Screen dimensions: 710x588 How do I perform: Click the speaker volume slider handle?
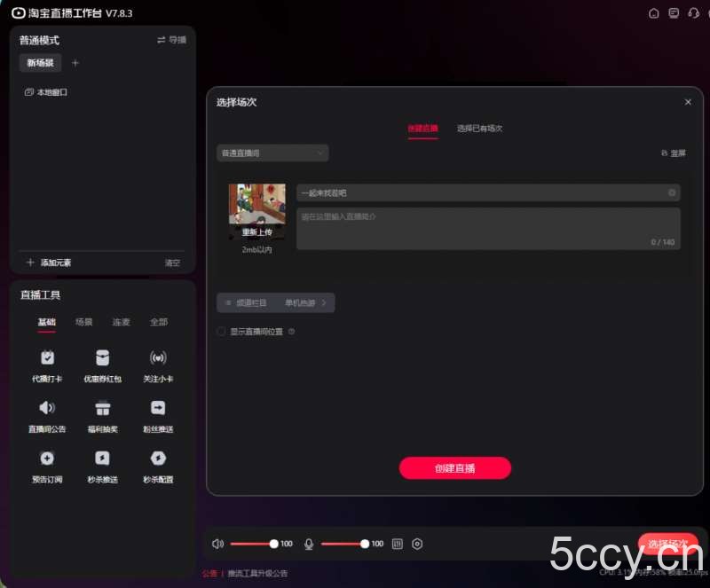point(273,544)
